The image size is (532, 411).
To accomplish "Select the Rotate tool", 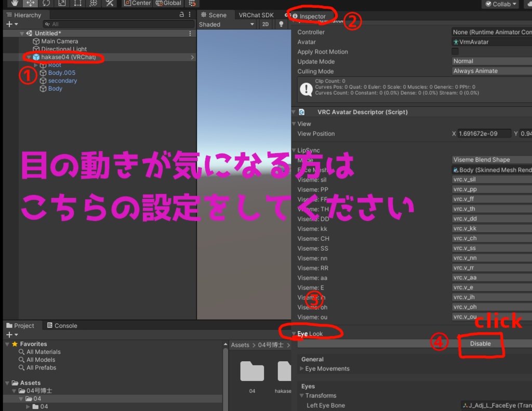I will (46, 4).
